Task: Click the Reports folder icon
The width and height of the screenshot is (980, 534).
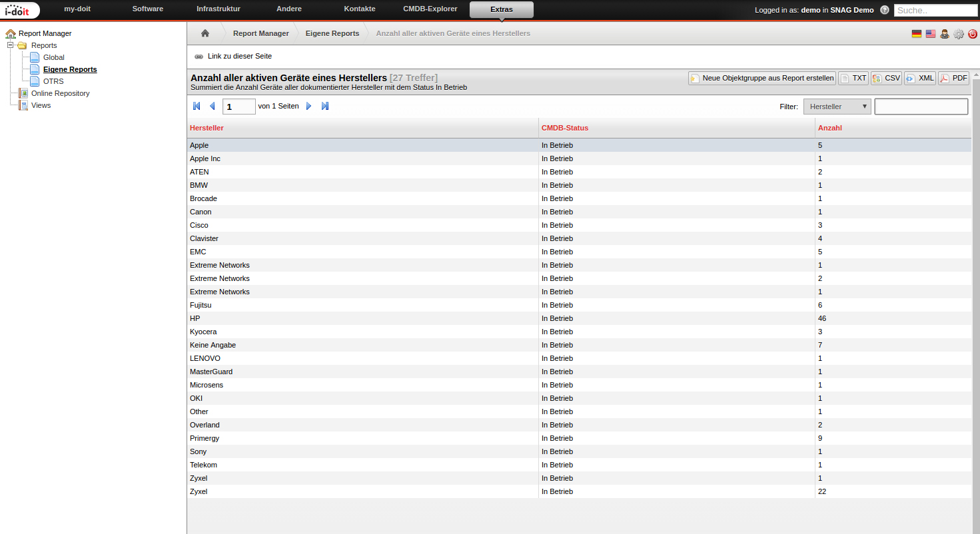Action: click(22, 45)
